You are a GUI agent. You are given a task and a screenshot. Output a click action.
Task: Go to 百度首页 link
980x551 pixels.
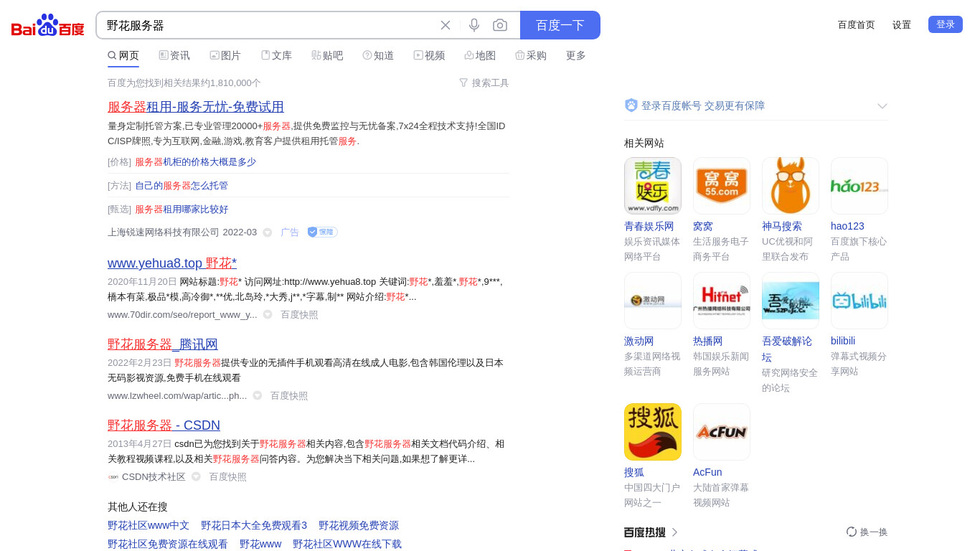click(x=857, y=24)
